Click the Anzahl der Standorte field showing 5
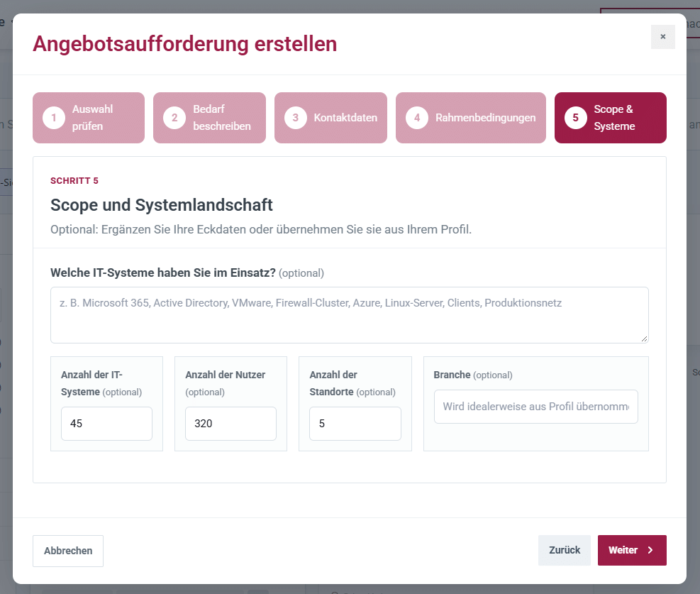 [x=355, y=424]
